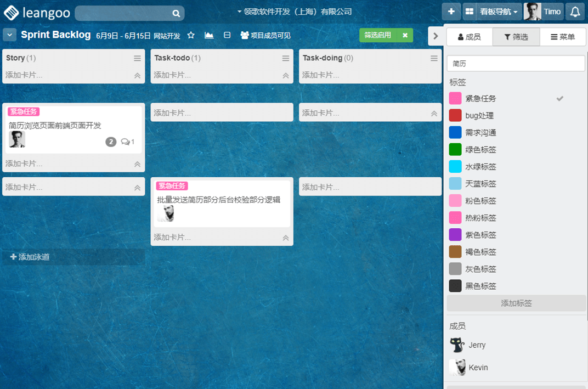The height and width of the screenshot is (389, 588).
Task: Open the Story list hamburger menu
Action: point(137,58)
